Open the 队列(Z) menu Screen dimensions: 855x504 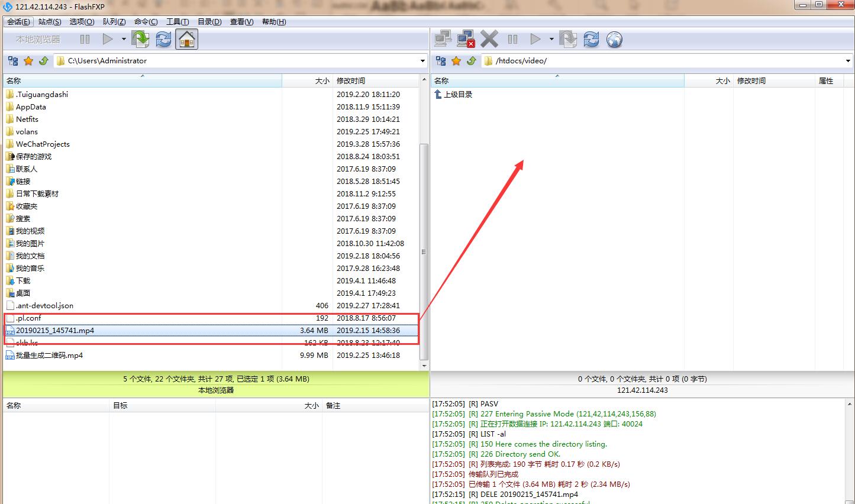114,22
